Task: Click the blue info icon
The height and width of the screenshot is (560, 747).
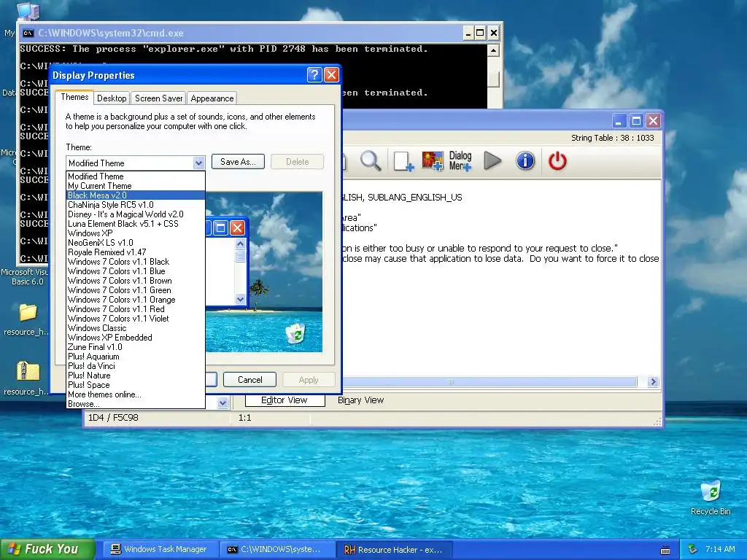Action: click(x=525, y=161)
